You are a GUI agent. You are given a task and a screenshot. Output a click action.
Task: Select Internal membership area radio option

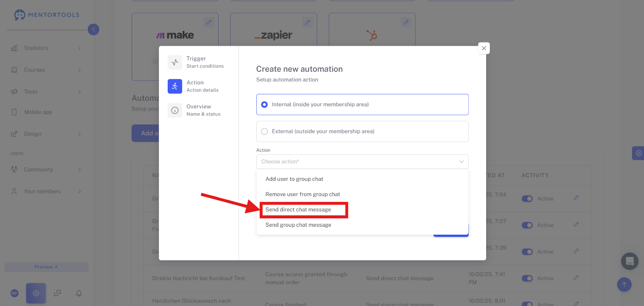click(x=362, y=105)
